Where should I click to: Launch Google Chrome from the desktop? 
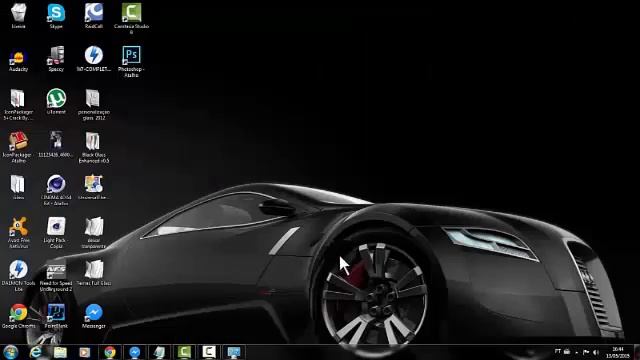(x=18, y=316)
